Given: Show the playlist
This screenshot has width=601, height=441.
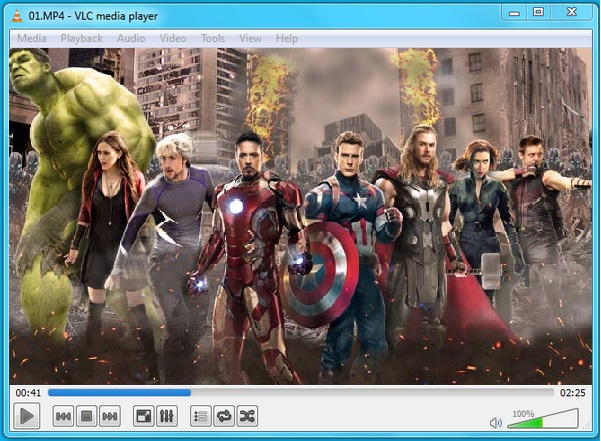Looking at the screenshot, I should click(x=201, y=416).
